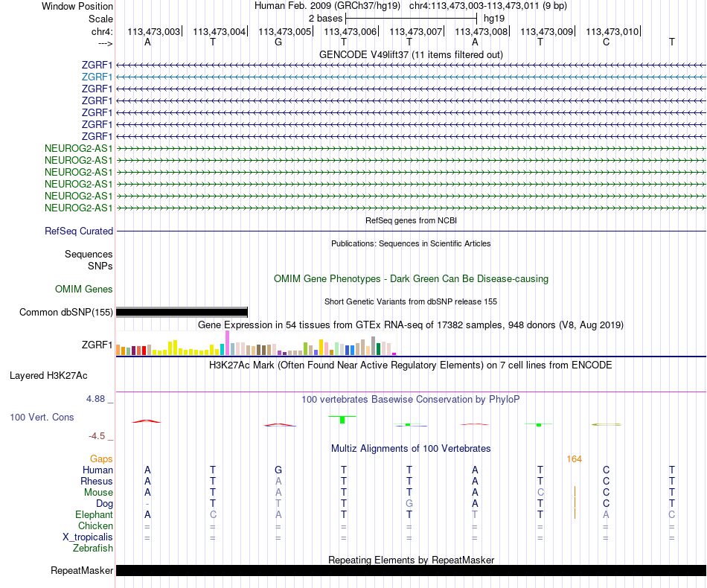The image size is (707, 588).
Task: Open the RefSeq Curated track label
Action: coord(78,231)
